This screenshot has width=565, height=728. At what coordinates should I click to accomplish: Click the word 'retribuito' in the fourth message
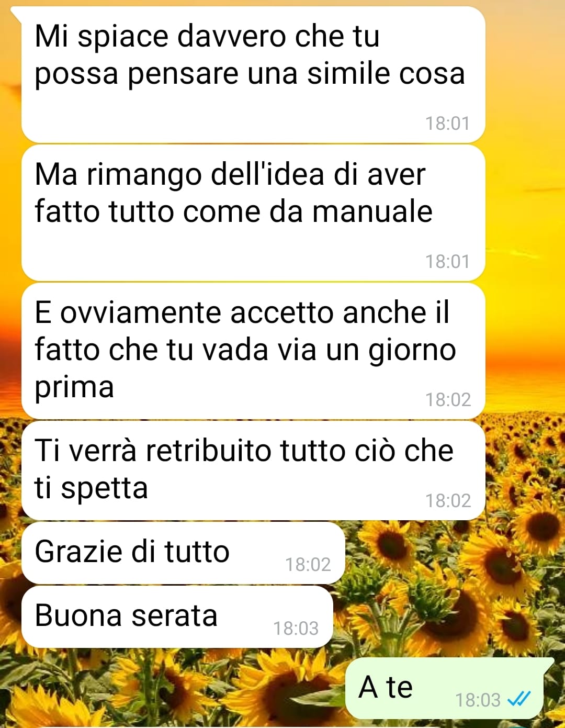click(x=209, y=450)
